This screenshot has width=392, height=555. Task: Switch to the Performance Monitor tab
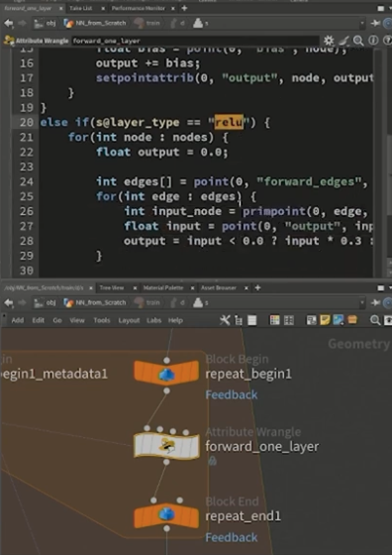(139, 8)
